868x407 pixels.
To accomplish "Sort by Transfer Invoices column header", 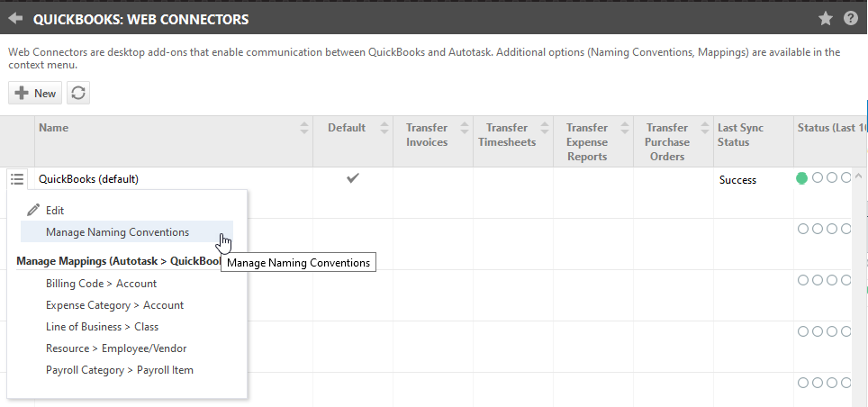I will click(433, 141).
